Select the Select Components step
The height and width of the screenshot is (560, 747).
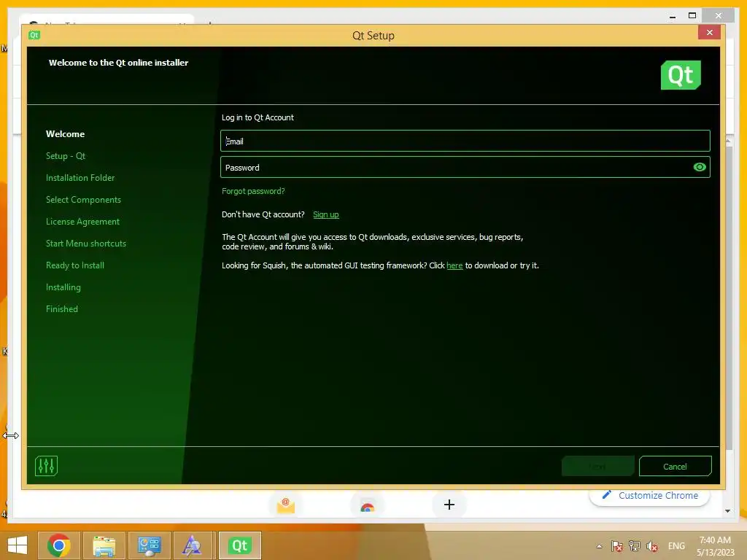click(x=83, y=200)
